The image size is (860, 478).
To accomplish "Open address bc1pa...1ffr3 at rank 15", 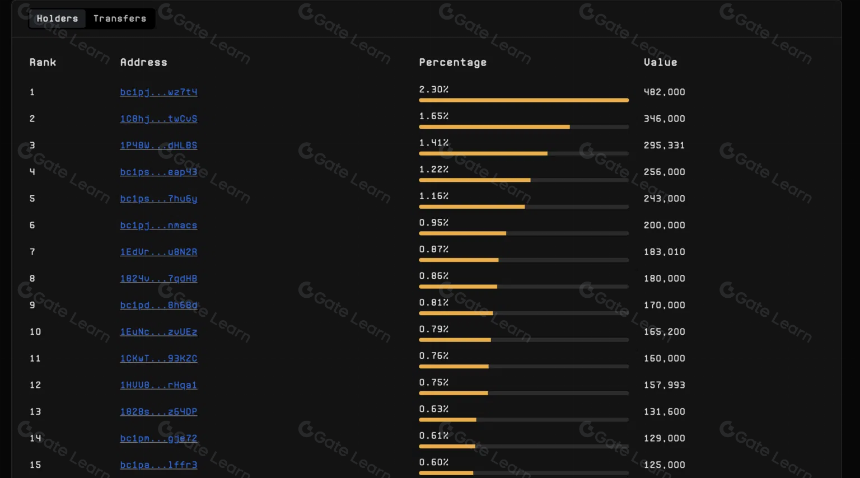I will pyautogui.click(x=159, y=465).
